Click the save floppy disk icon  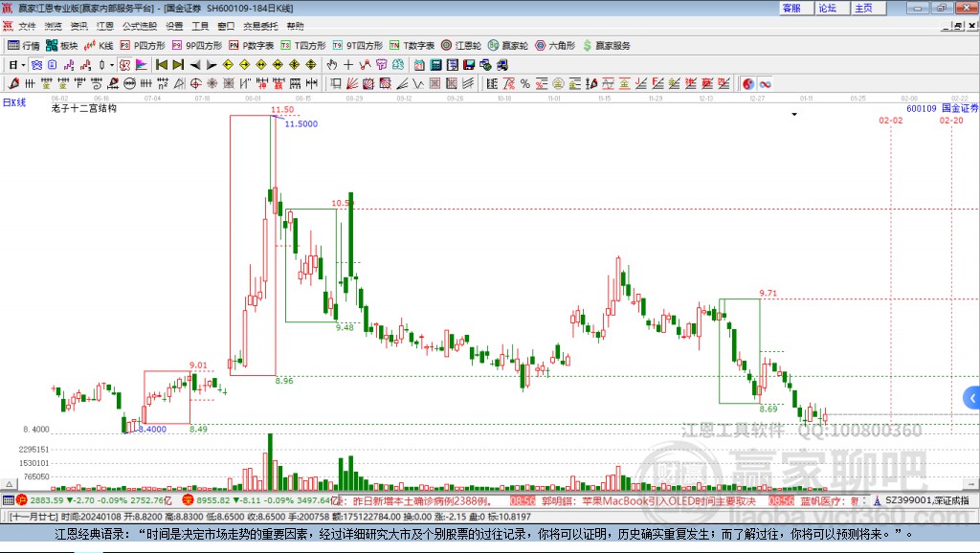coord(469,65)
